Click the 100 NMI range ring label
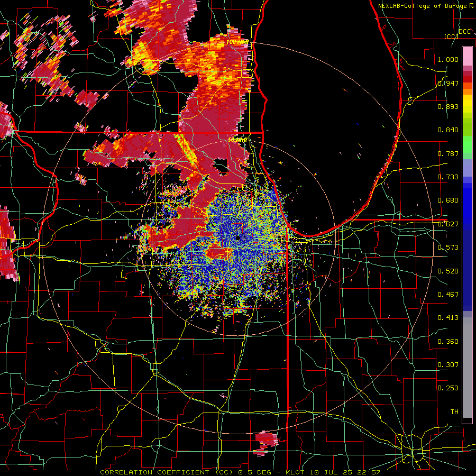The image size is (476, 476). (237, 42)
